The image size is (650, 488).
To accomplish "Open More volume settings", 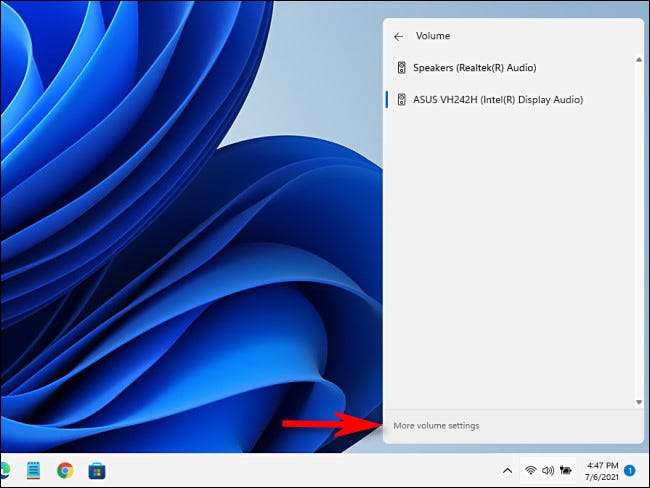I will pyautogui.click(x=436, y=426).
